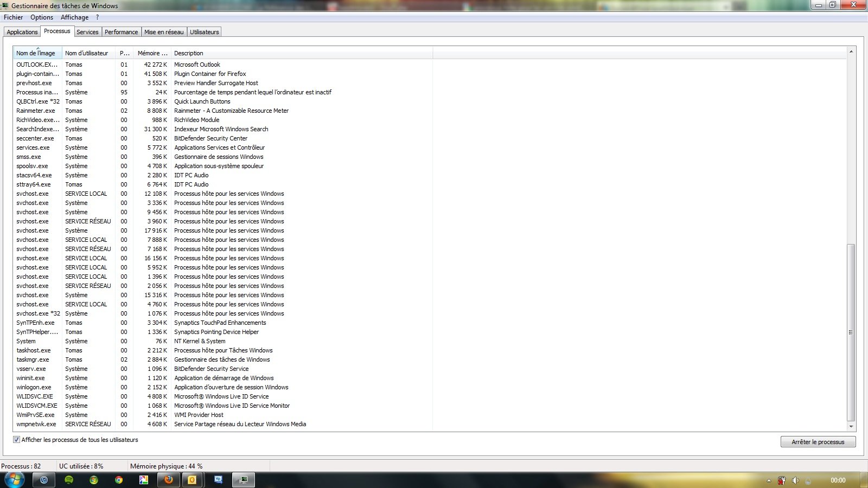This screenshot has height=488, width=868.
Task: Switch to the Services tab
Action: [87, 32]
